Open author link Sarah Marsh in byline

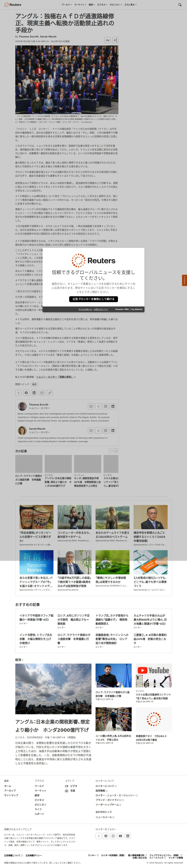coord(48,36)
